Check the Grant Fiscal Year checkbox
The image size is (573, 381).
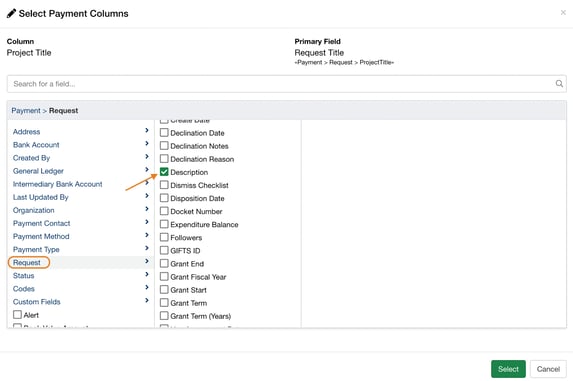(x=164, y=277)
